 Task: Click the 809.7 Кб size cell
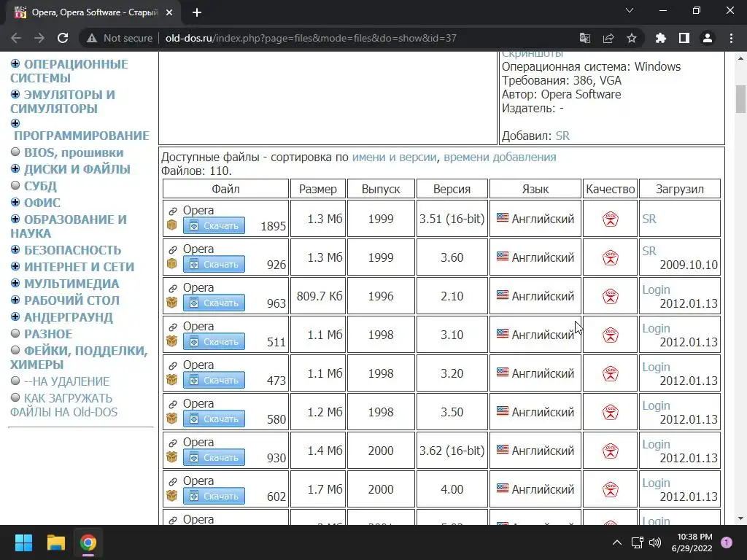click(x=318, y=296)
